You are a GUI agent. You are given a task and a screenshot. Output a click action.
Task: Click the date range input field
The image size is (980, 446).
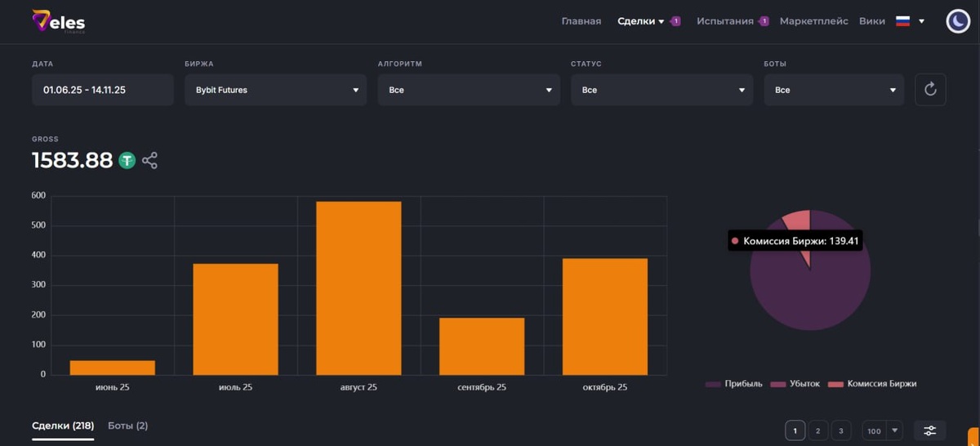[103, 90]
